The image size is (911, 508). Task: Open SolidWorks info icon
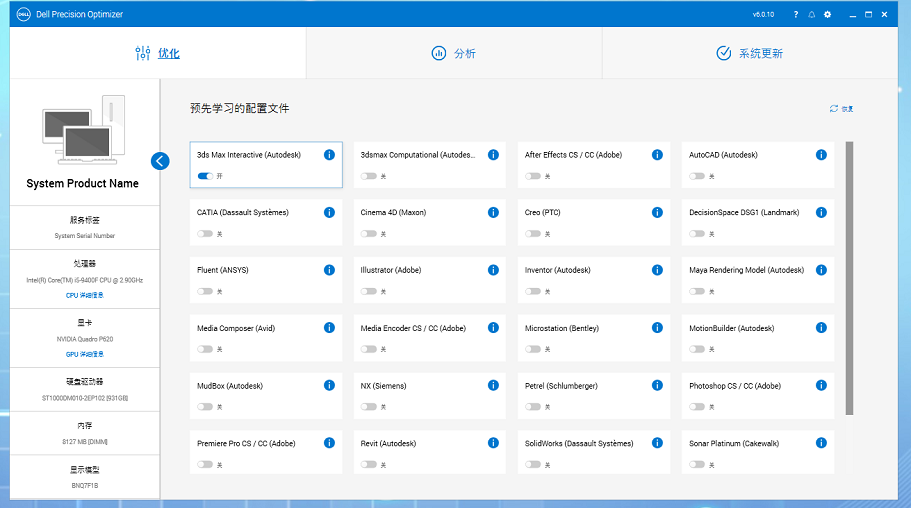click(657, 443)
